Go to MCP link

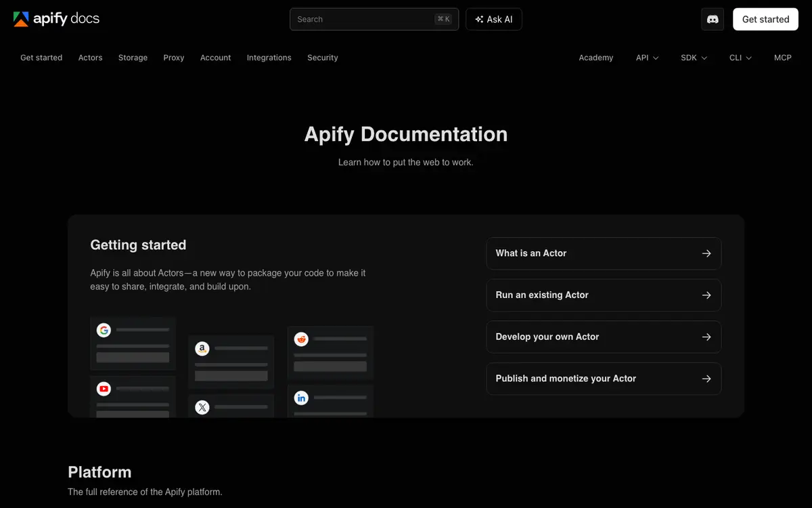783,58
